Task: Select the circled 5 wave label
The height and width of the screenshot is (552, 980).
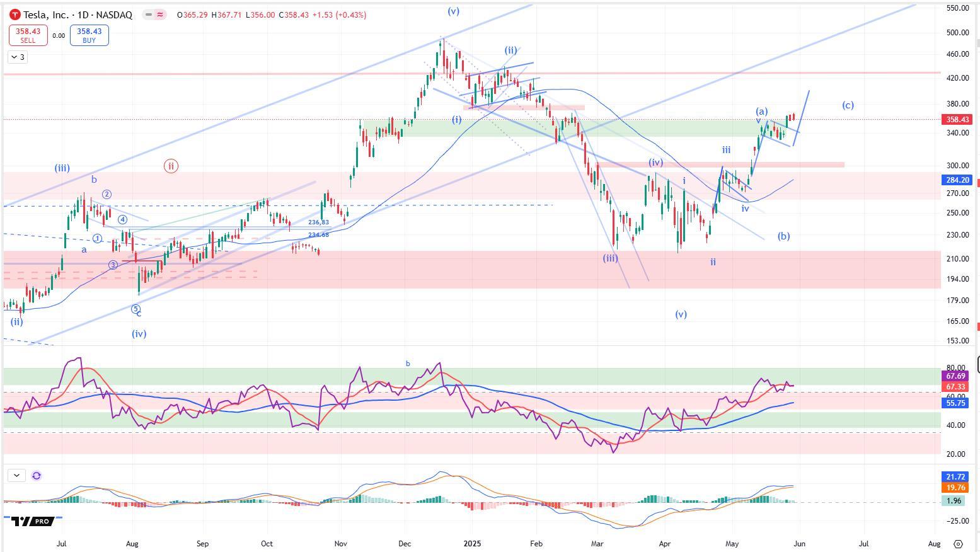Action: pyautogui.click(x=135, y=309)
